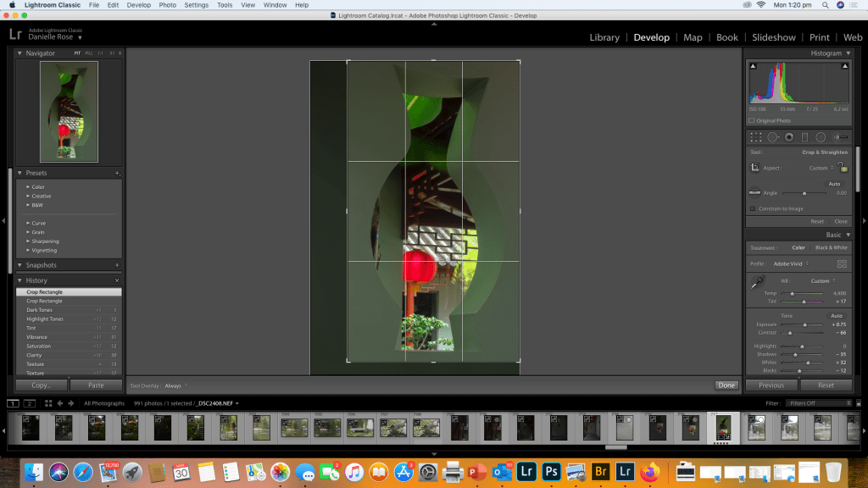
Task: Switch to filmstrip grid view icon
Action: coord(48,403)
